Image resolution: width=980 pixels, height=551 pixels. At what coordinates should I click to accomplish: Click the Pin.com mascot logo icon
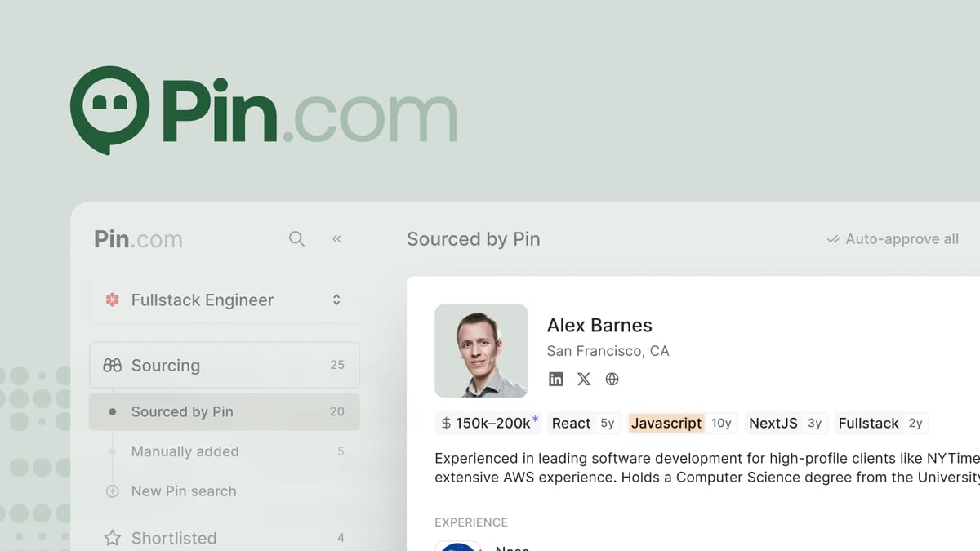109,109
